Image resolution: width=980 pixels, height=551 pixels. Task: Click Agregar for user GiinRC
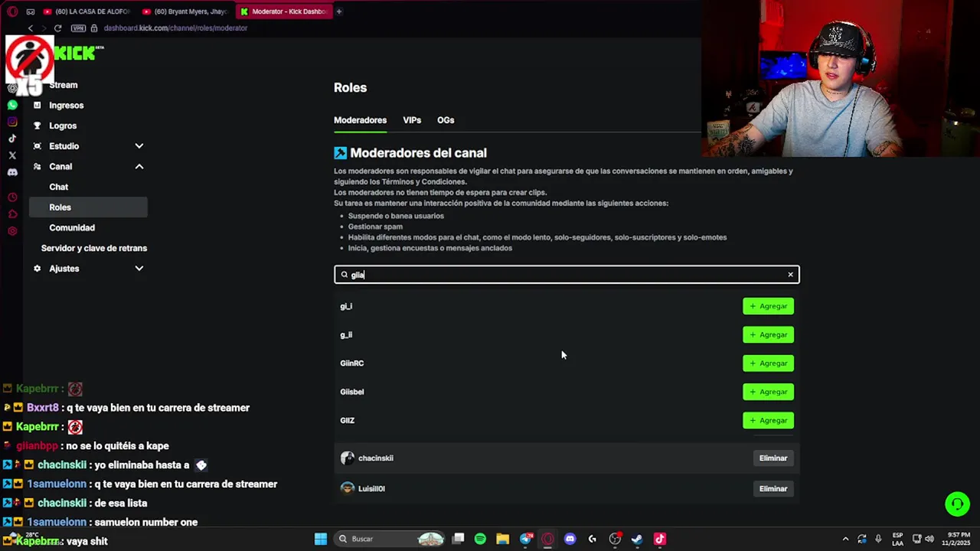click(768, 364)
